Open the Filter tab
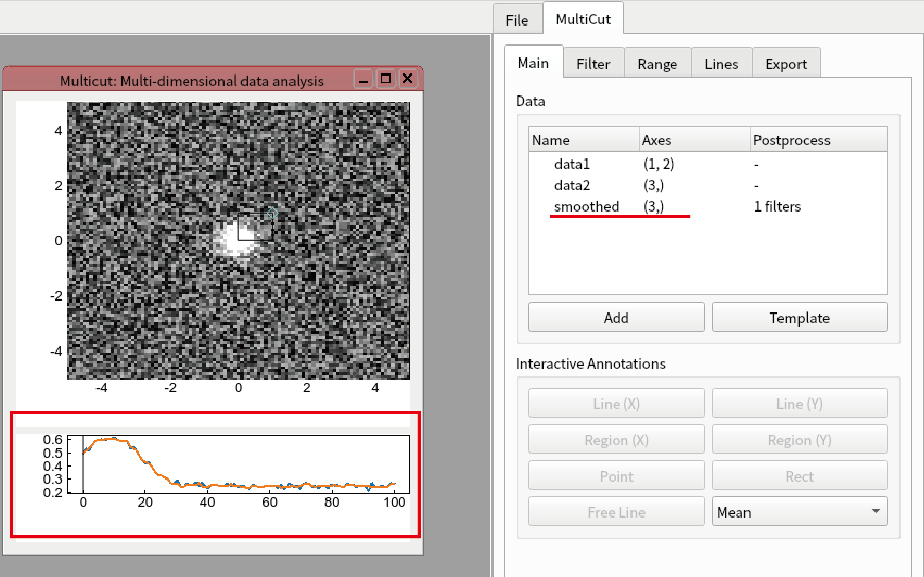This screenshot has height=577, width=924. coord(593,64)
